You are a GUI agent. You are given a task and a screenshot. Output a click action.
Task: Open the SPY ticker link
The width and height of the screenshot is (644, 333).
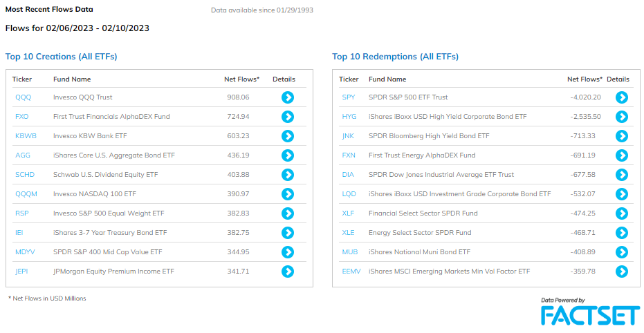[x=349, y=97]
